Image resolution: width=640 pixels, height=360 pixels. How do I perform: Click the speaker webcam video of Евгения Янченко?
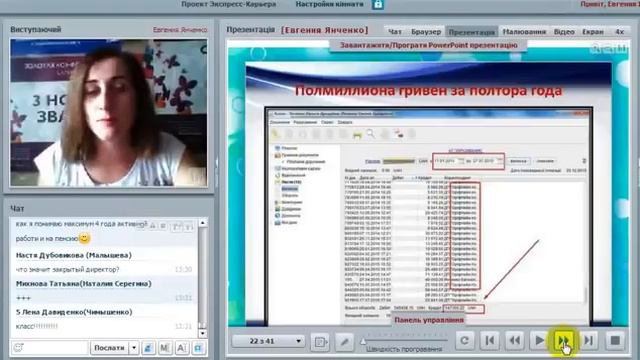pyautogui.click(x=109, y=113)
